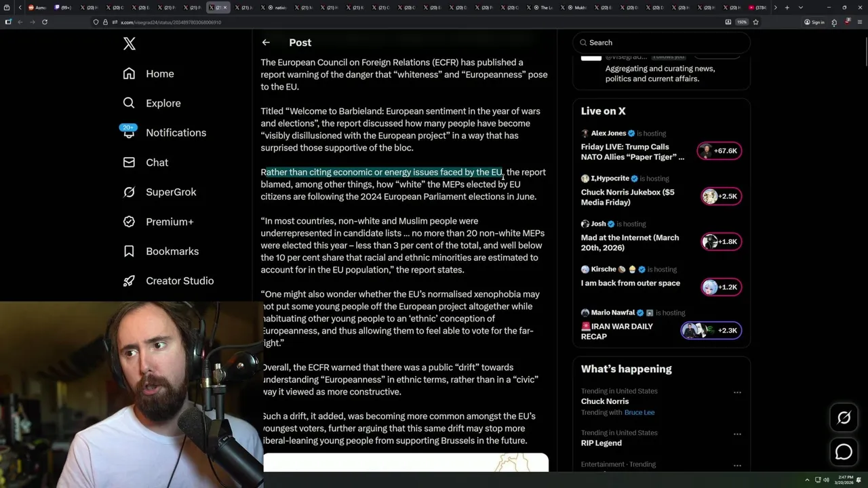Select the Chat menu label
This screenshot has width=868, height=488.
pyautogui.click(x=157, y=163)
